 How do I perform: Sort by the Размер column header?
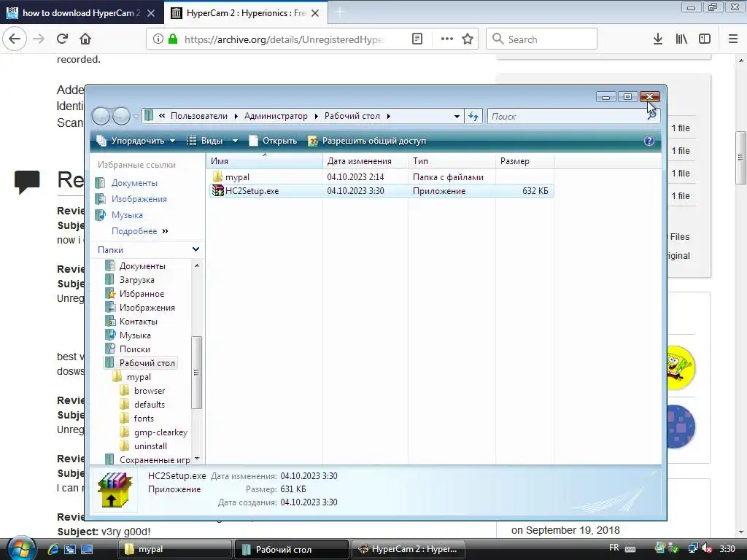pos(525,161)
